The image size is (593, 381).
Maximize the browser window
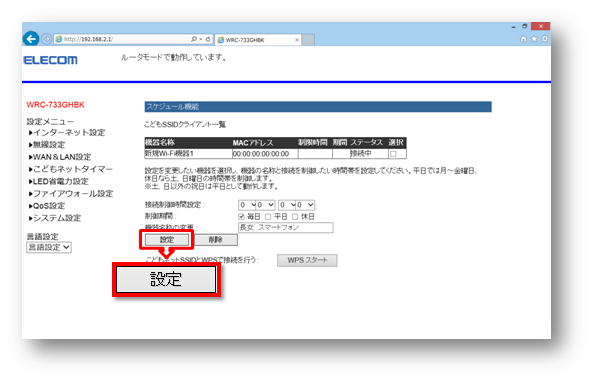click(525, 26)
